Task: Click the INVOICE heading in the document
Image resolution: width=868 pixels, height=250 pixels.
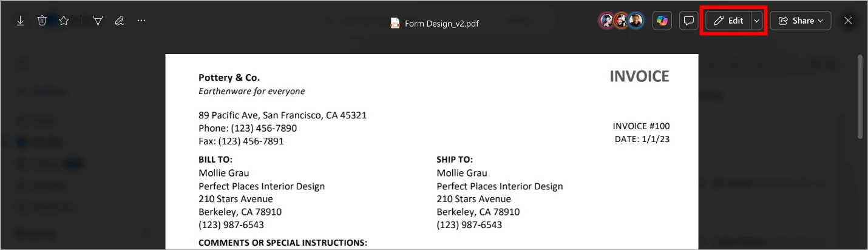Action: tap(639, 76)
